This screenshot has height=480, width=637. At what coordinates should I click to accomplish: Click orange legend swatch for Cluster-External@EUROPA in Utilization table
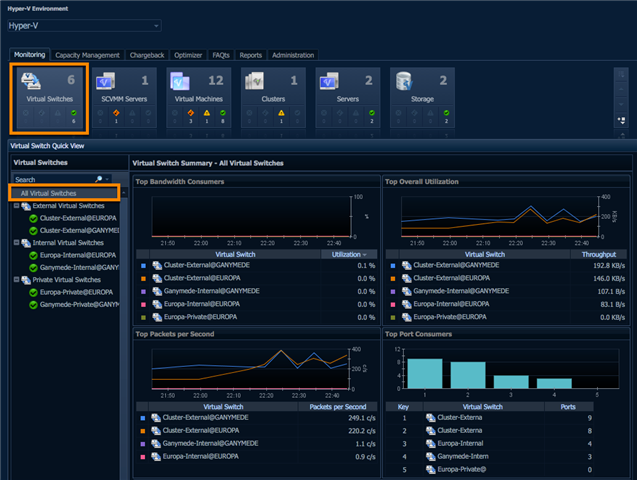click(393, 279)
